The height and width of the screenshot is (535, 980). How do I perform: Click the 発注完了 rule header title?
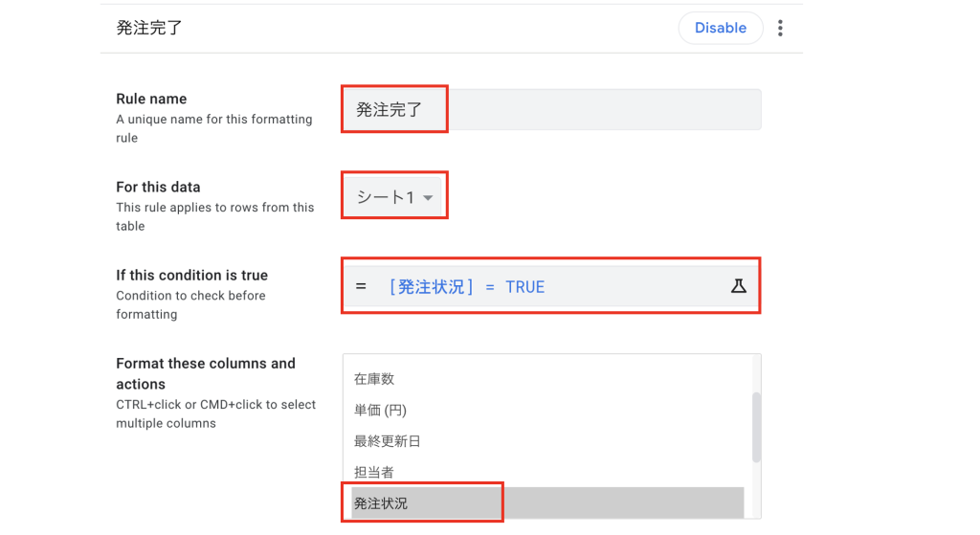149,28
